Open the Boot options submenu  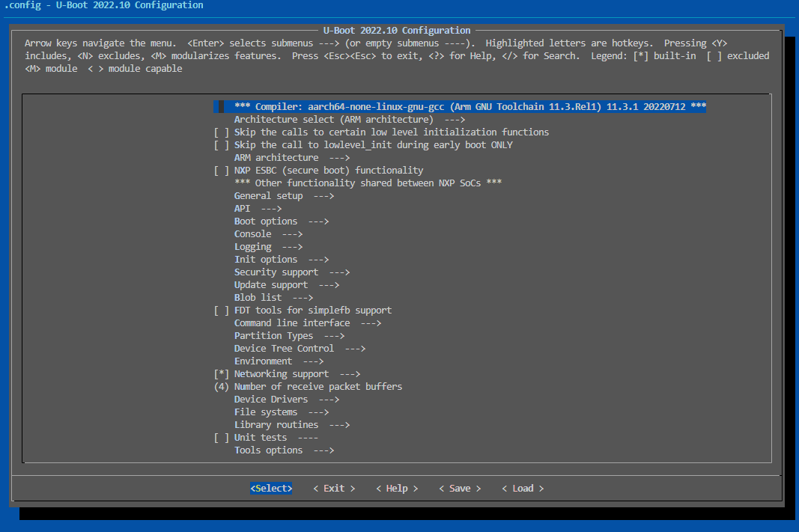coord(282,221)
